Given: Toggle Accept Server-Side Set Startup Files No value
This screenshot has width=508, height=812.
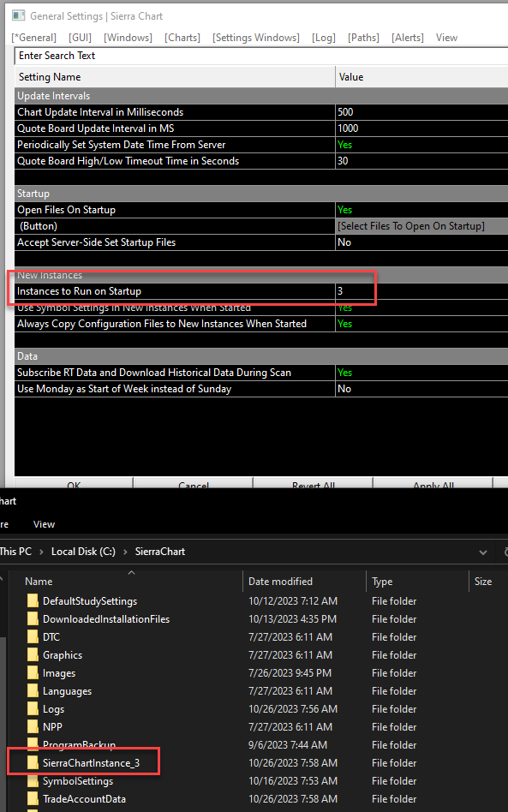Looking at the screenshot, I should [422, 242].
